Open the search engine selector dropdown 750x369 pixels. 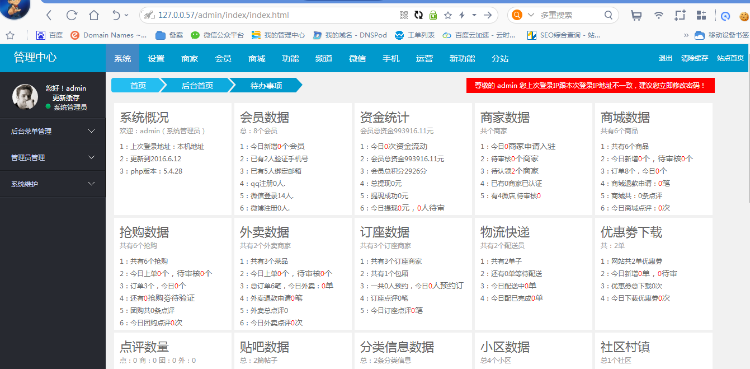click(530, 15)
